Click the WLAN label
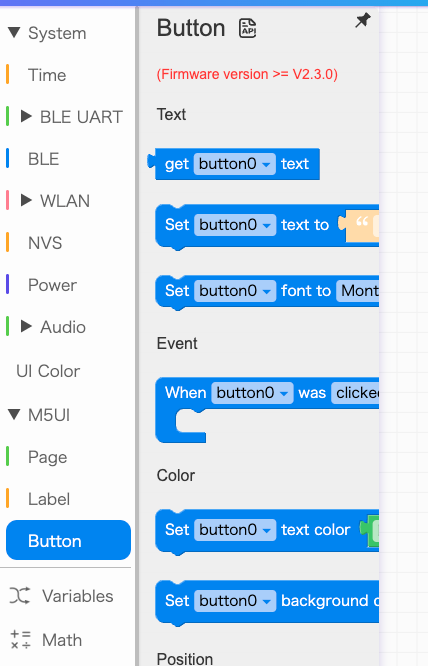Screen dimensions: 428x666 [65, 201]
